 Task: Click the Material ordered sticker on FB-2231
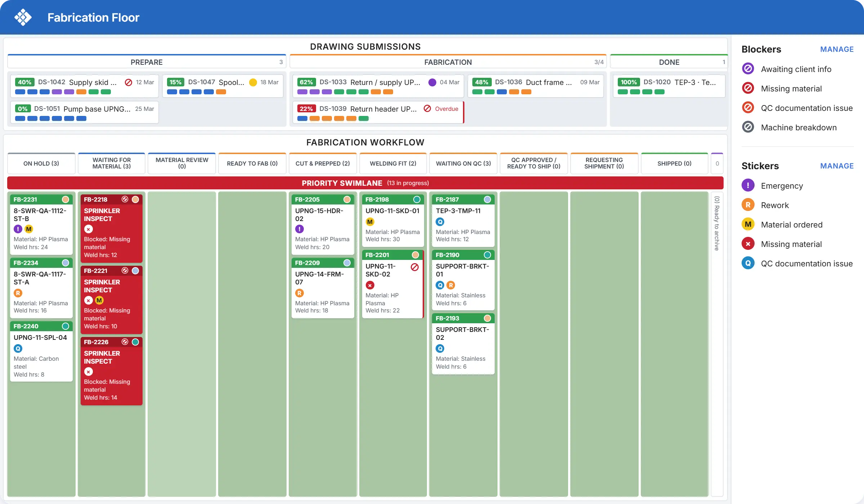point(29,229)
